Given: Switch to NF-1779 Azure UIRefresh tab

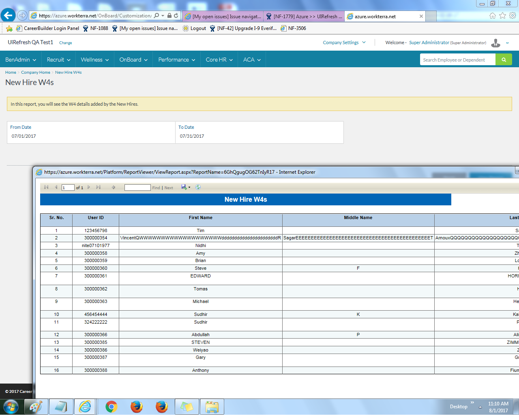Looking at the screenshot, I should 304,16.
